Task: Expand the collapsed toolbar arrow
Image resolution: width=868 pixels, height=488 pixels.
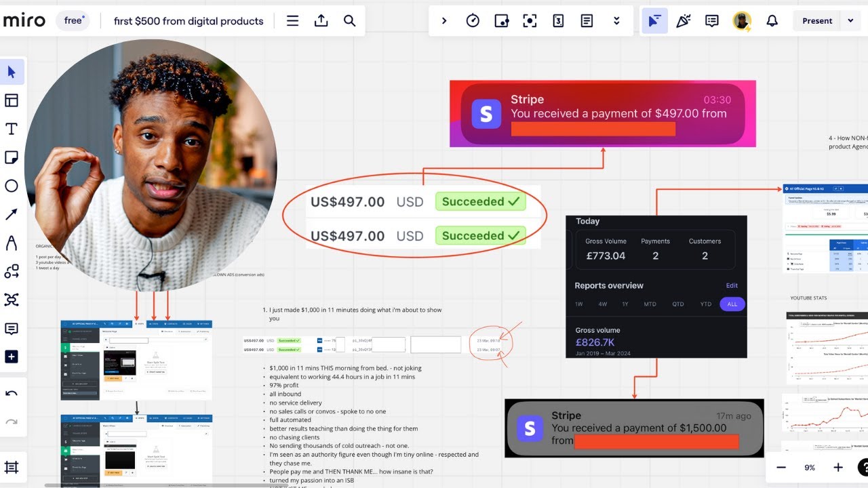Action: 444,21
